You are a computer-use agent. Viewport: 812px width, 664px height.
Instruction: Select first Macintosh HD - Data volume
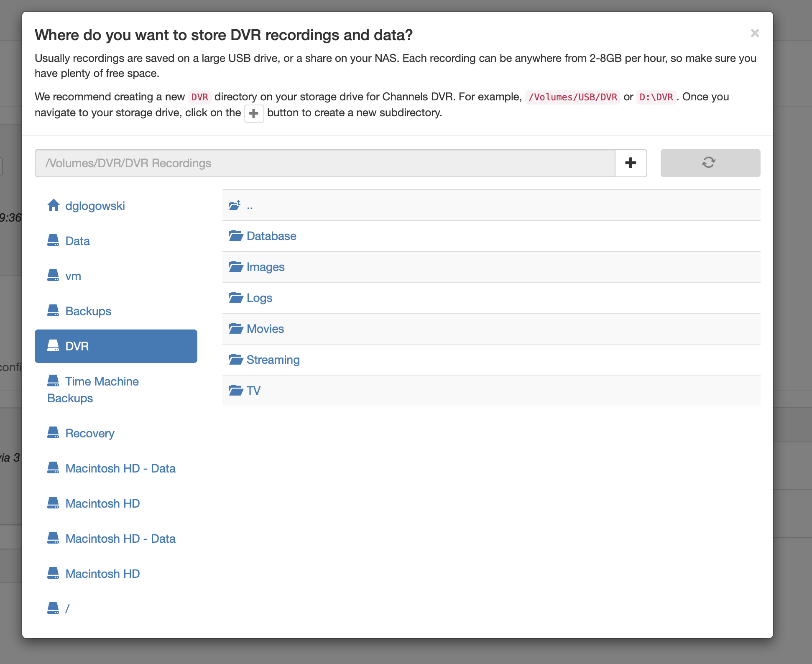[120, 468]
